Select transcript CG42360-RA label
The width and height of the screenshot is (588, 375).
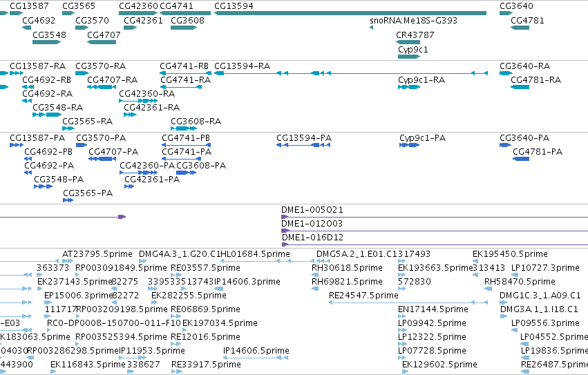tap(147, 93)
